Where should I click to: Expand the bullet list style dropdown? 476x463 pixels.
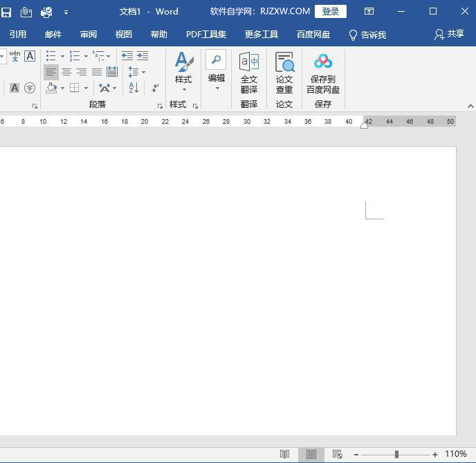pos(62,57)
